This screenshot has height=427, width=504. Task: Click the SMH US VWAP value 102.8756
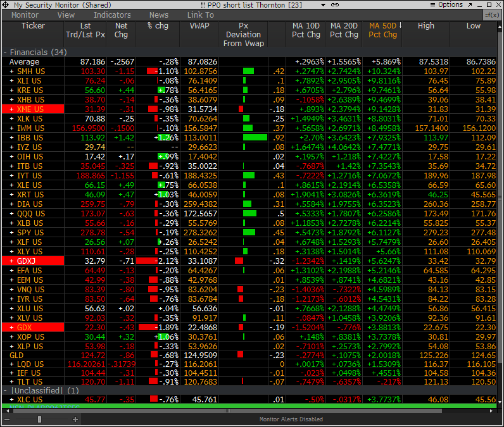[200, 71]
